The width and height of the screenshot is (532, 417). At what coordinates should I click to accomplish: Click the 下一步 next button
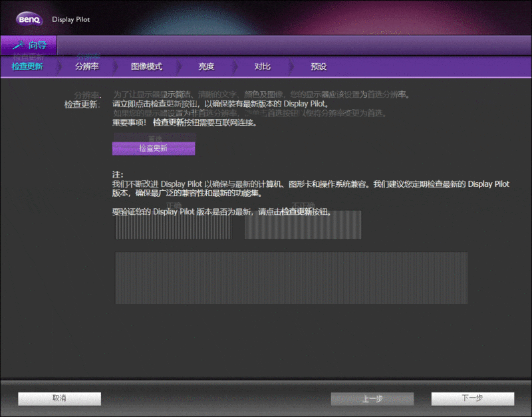473,398
